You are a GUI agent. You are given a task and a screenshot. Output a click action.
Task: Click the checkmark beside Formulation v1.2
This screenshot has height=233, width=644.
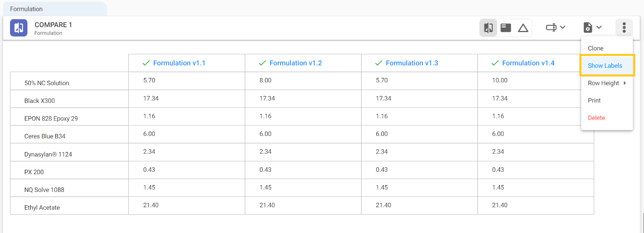pos(262,63)
